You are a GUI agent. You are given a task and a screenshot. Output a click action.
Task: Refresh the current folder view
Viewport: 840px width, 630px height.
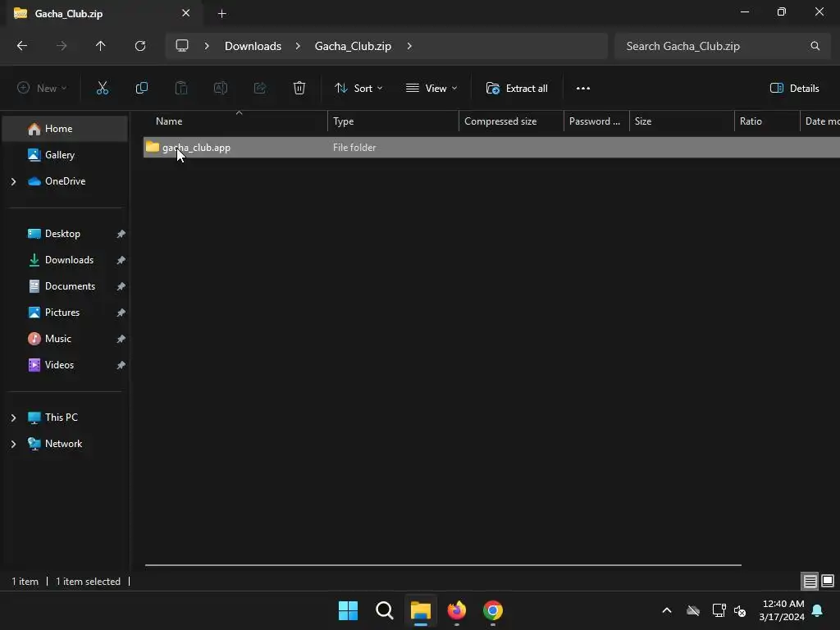(140, 46)
